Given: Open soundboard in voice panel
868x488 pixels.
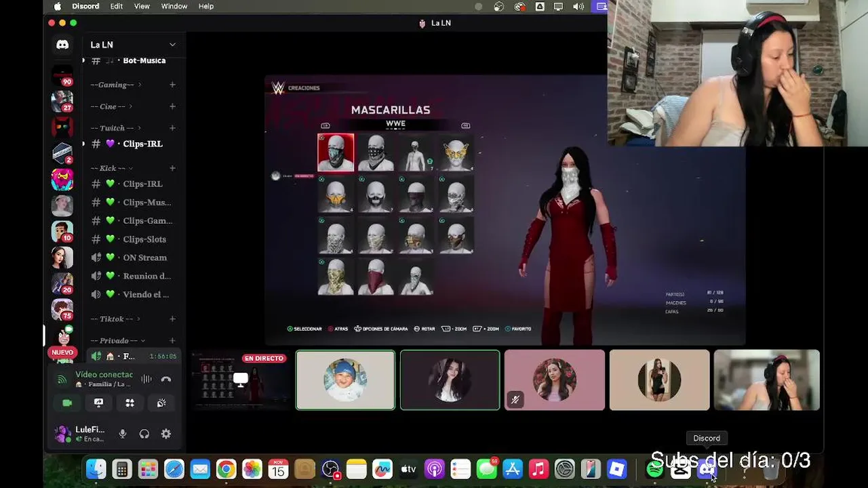Looking at the screenshot, I should [161, 403].
